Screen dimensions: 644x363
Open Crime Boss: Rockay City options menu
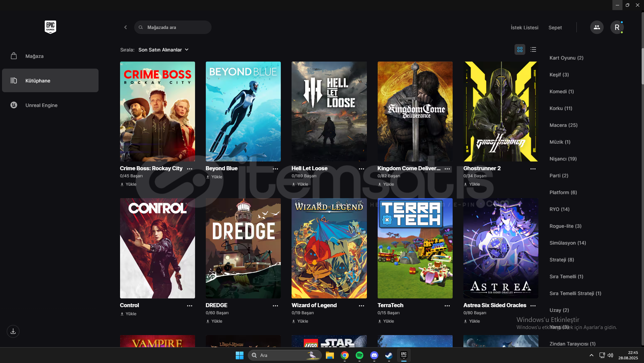click(x=190, y=169)
